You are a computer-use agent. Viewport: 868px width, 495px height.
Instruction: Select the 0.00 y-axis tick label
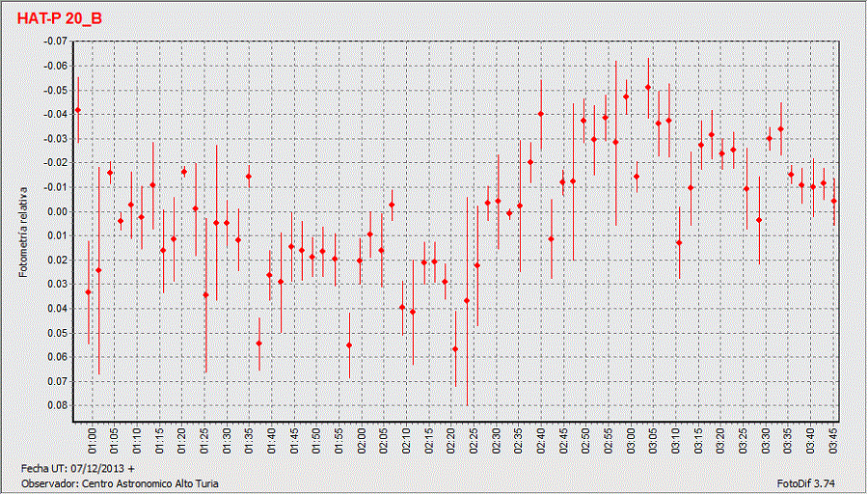57,211
